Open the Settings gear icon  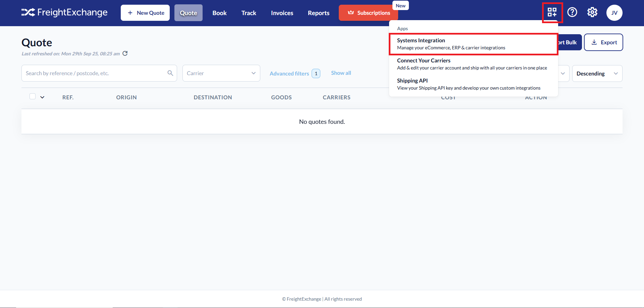click(x=592, y=12)
